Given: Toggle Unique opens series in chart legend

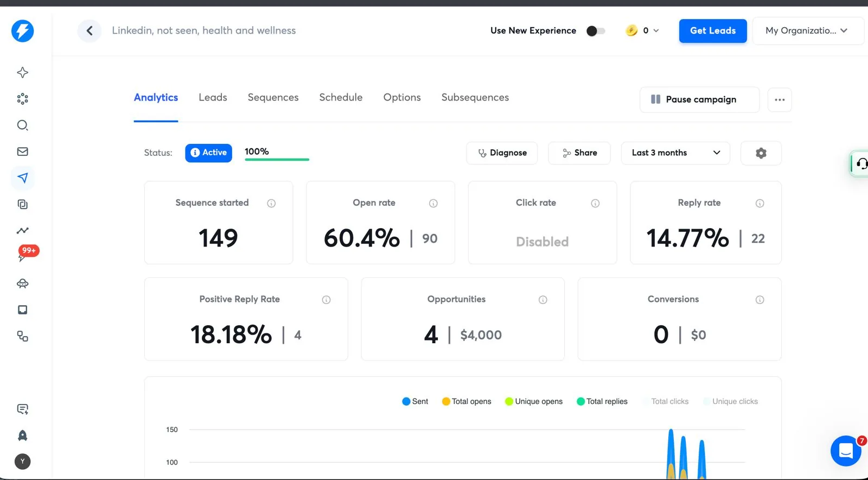Looking at the screenshot, I should pyautogui.click(x=533, y=401).
